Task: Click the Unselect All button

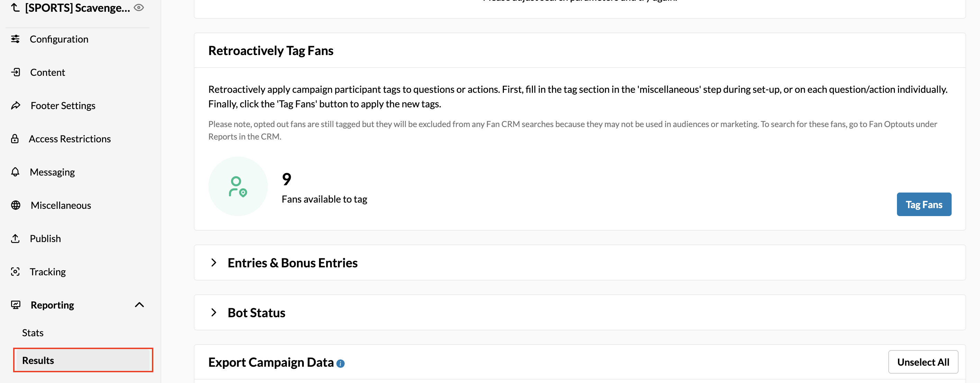Action: 923,362
